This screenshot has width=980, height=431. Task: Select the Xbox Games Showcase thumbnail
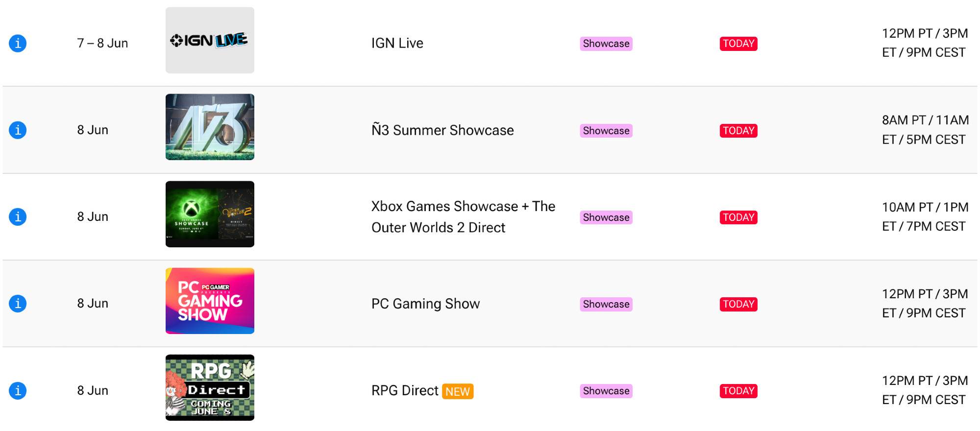(x=210, y=214)
